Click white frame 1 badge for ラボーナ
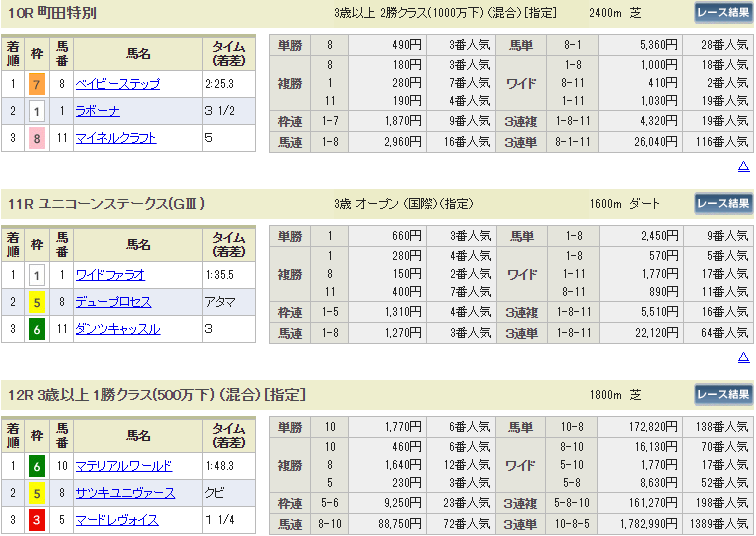 (37, 111)
